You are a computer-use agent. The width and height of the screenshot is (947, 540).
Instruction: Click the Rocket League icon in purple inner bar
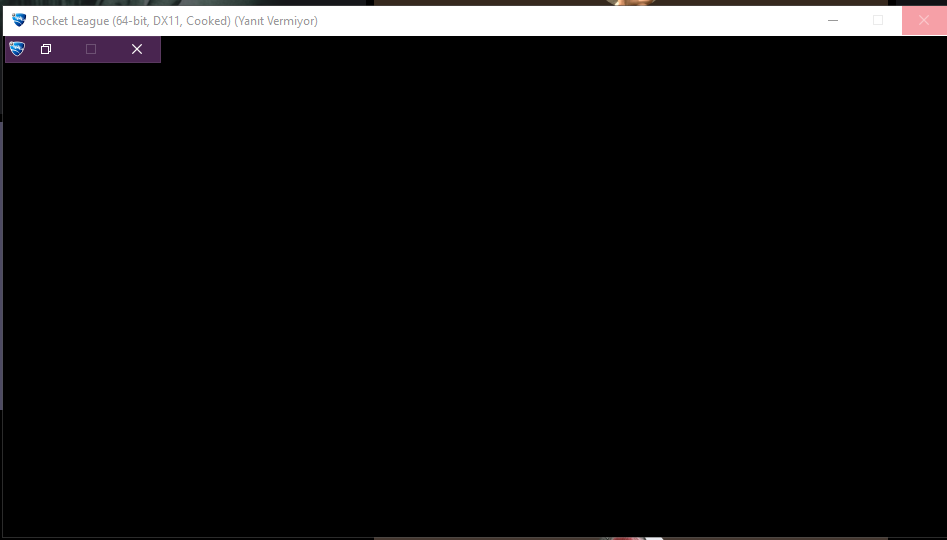click(x=17, y=49)
